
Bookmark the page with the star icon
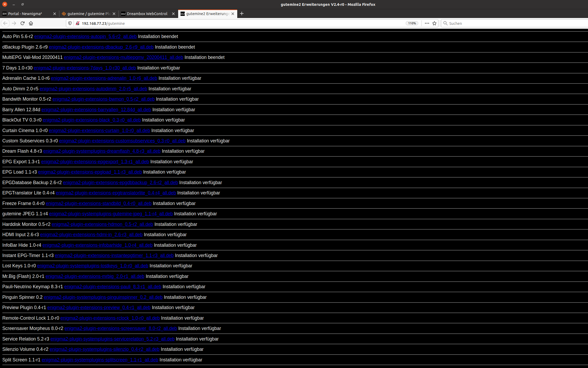[434, 23]
